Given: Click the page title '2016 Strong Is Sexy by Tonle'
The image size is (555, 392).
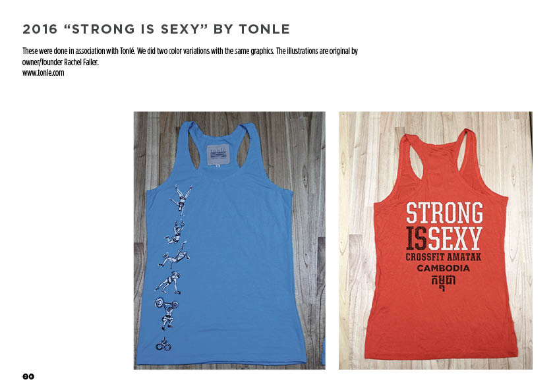Looking at the screenshot, I should coord(156,29).
